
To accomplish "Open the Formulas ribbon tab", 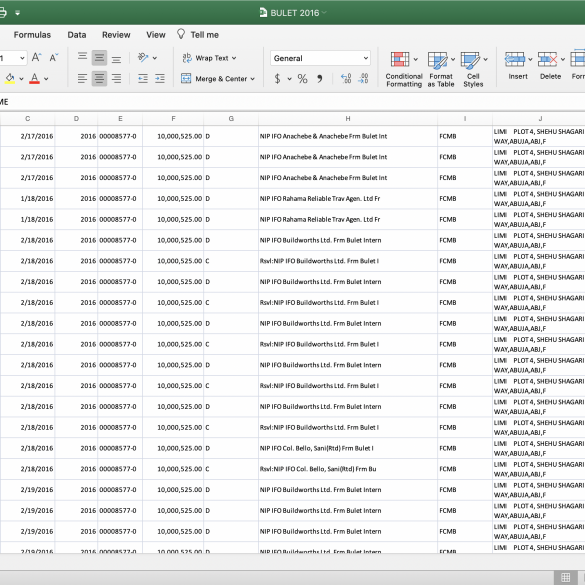I will pyautogui.click(x=32, y=35).
